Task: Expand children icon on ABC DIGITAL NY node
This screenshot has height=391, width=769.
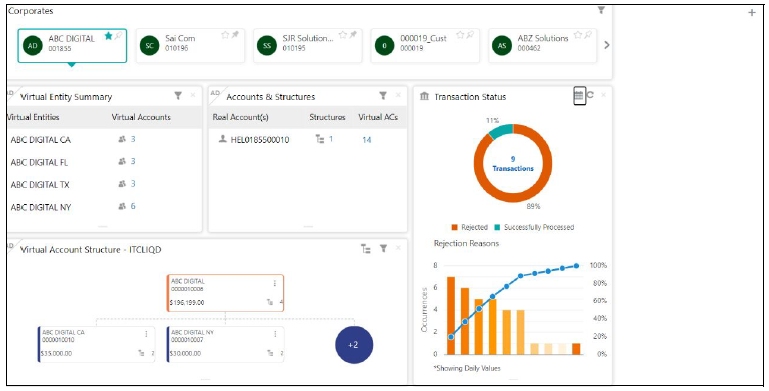Action: 270,353
